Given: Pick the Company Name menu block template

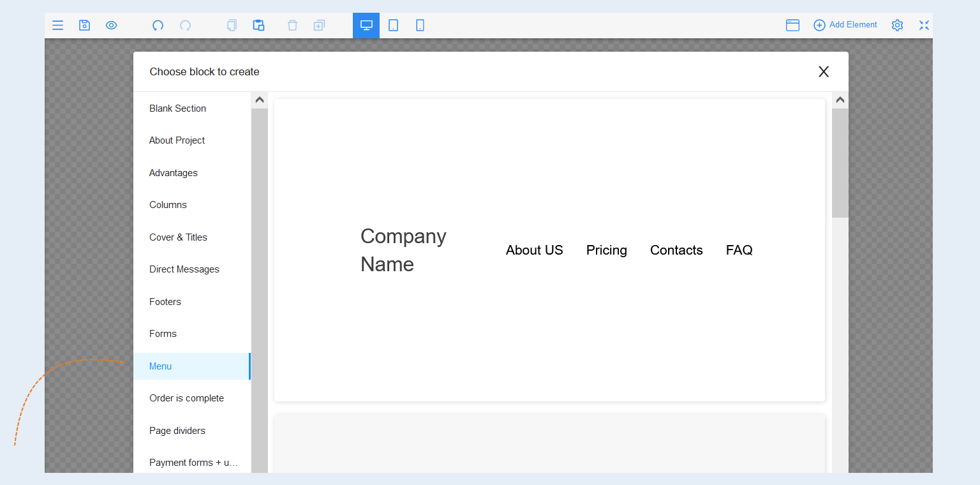Looking at the screenshot, I should tap(549, 250).
